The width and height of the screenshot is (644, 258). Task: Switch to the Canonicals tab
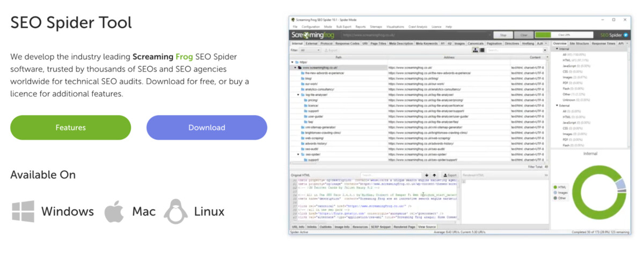click(x=475, y=44)
